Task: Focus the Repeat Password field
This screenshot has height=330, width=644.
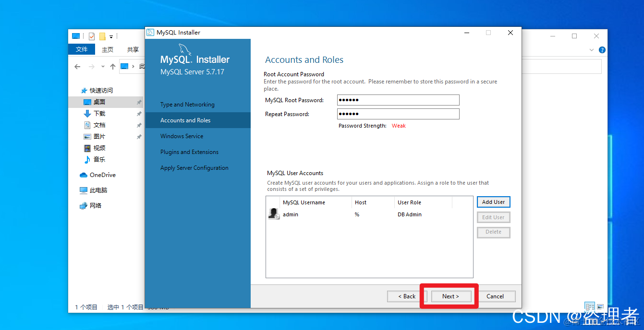Action: (x=398, y=114)
